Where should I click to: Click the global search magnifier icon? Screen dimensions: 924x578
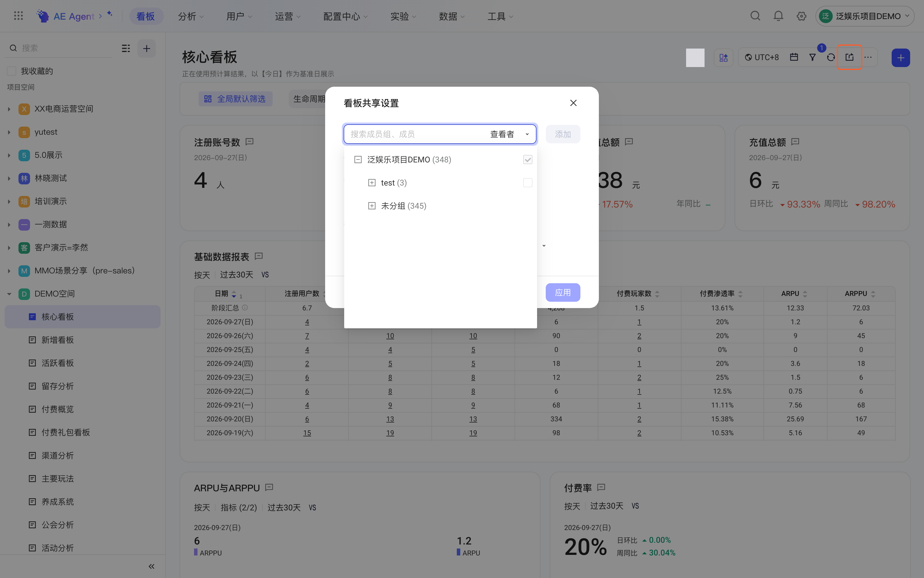[x=755, y=16]
